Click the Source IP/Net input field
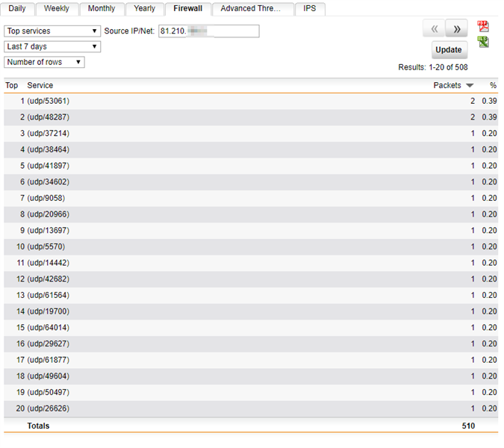 (x=209, y=31)
